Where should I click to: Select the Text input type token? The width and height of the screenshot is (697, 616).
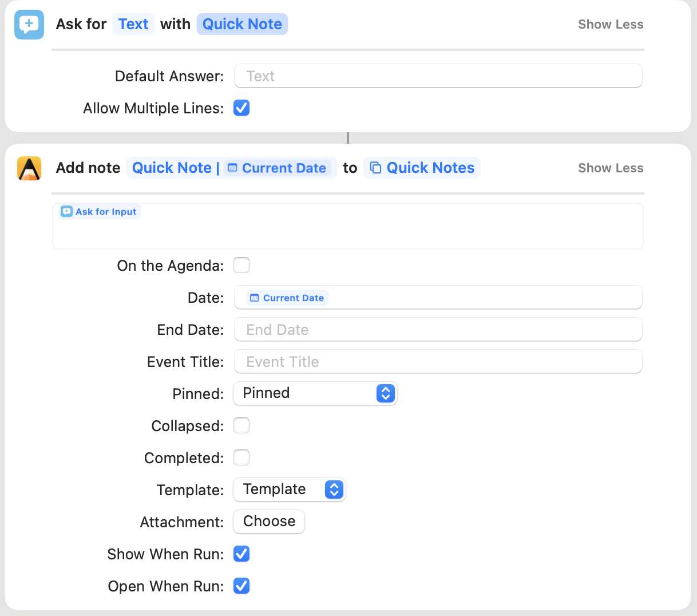click(133, 24)
